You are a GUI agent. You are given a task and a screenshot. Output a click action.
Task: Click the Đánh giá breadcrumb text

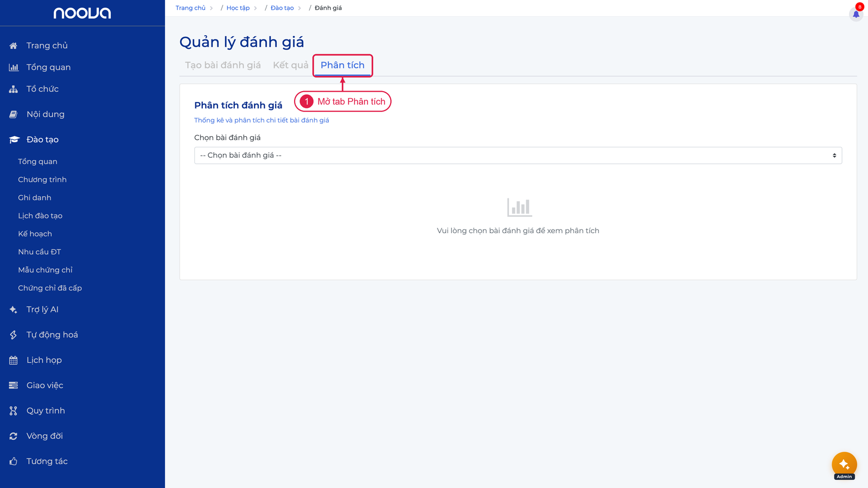[328, 8]
